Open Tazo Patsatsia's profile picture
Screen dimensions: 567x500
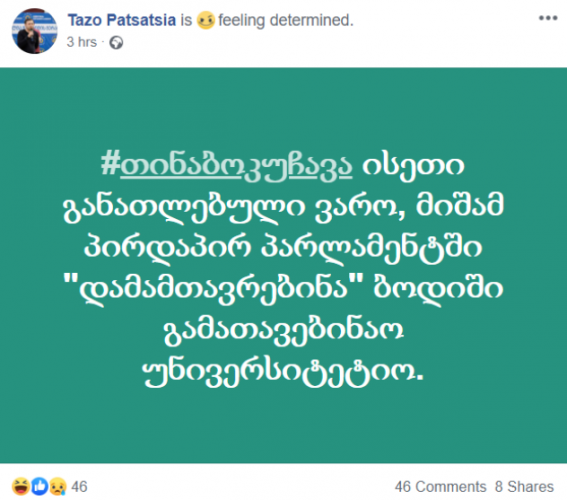(x=34, y=31)
